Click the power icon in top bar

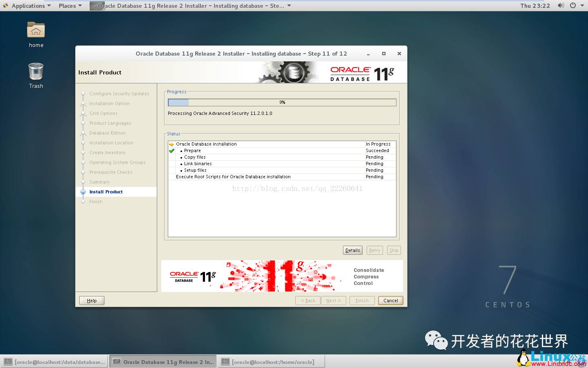[x=572, y=6]
